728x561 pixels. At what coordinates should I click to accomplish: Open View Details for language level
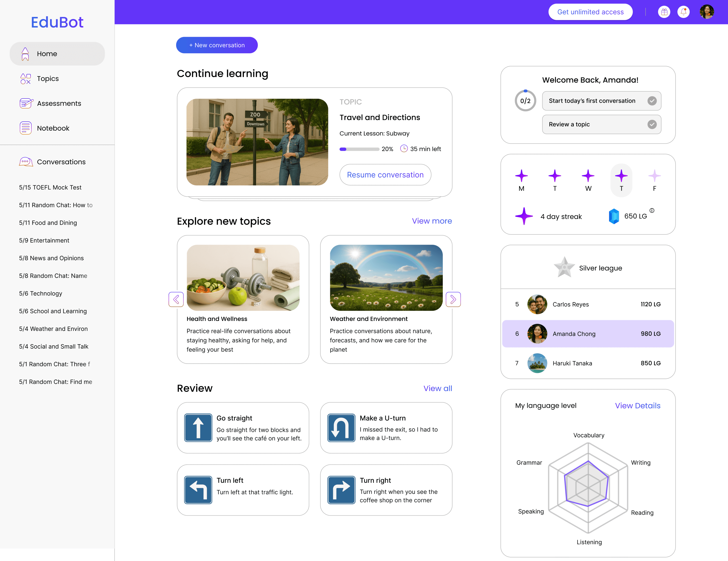click(x=637, y=405)
